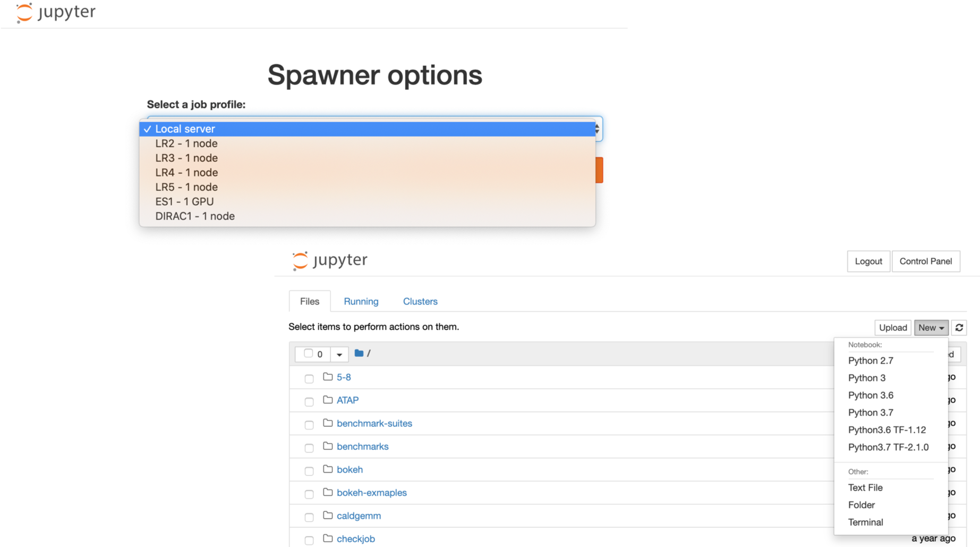
Task: Click the folder icon beside ATAP
Action: (x=328, y=400)
